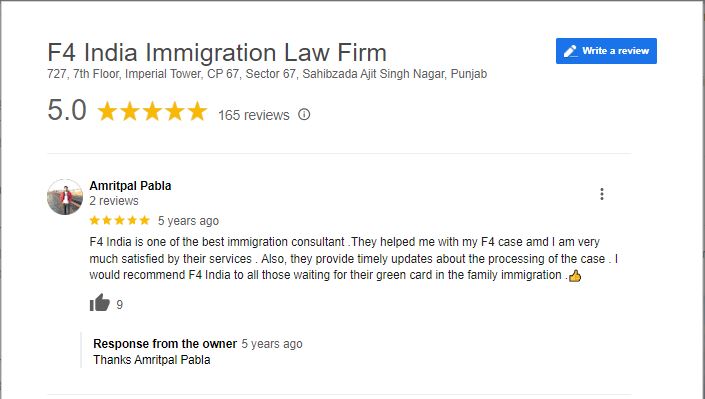Click the review body text paragraph
The width and height of the screenshot is (705, 399).
click(353, 259)
